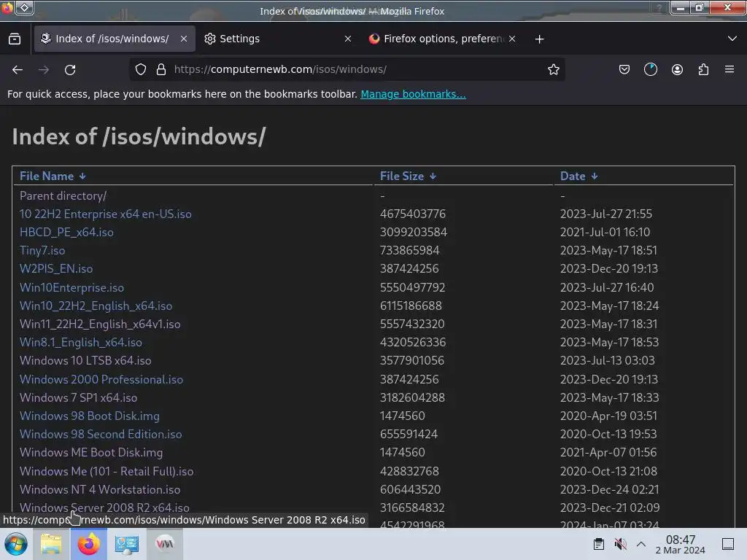Open Windows 98 Second Edition.iso
Screen dimensions: 747x560
coord(101,435)
